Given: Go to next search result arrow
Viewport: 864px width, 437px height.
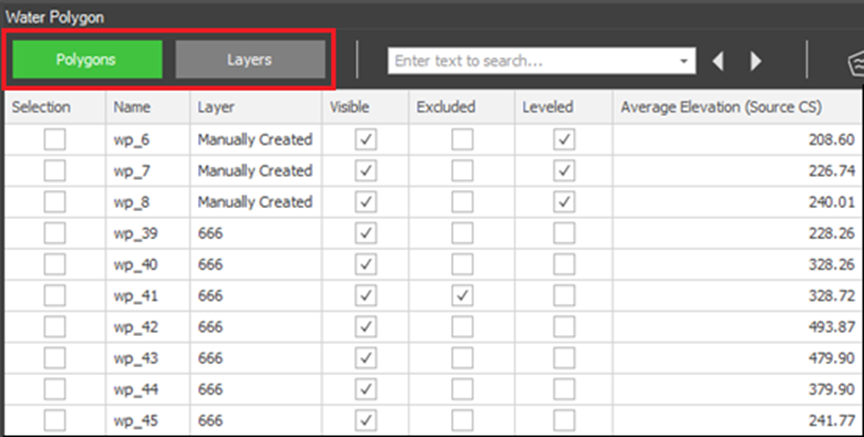Looking at the screenshot, I should (x=755, y=61).
